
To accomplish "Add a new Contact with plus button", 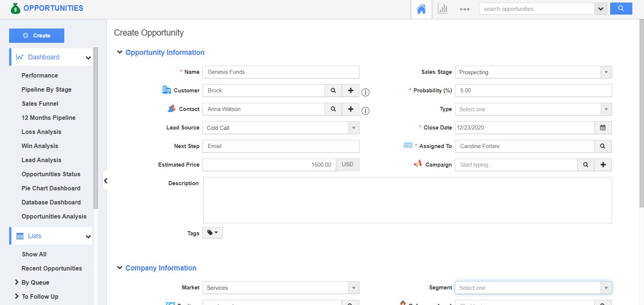I will coord(351,109).
